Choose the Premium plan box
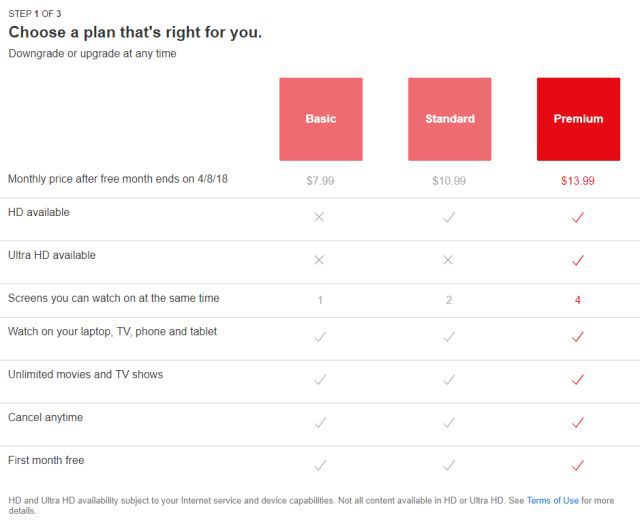 pyautogui.click(x=578, y=119)
